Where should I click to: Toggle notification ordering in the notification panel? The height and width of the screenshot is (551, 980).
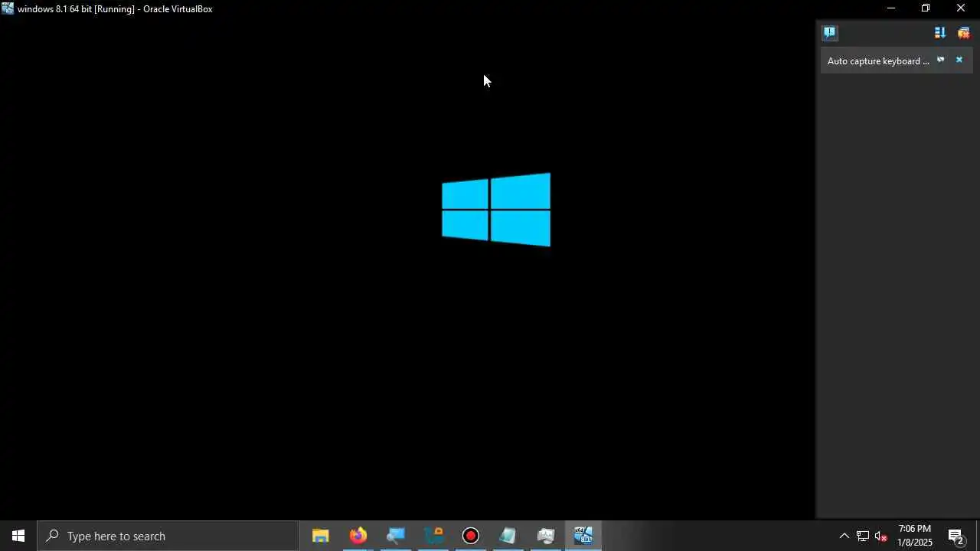(940, 32)
